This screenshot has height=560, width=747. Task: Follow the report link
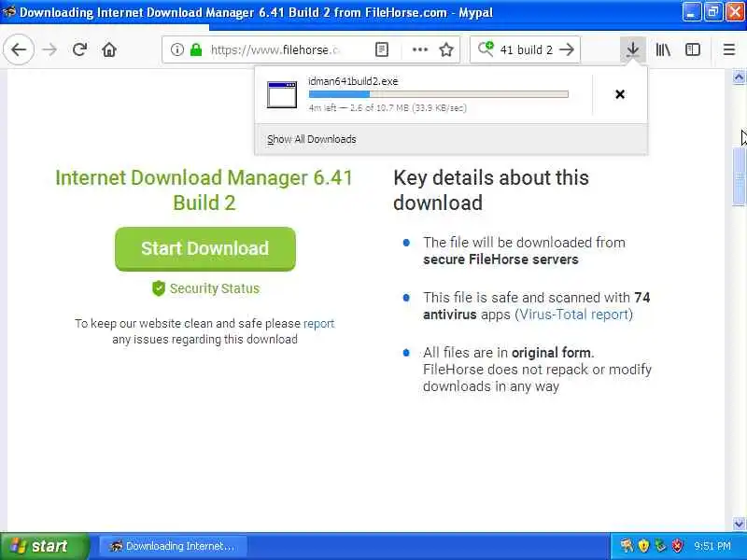click(x=318, y=323)
